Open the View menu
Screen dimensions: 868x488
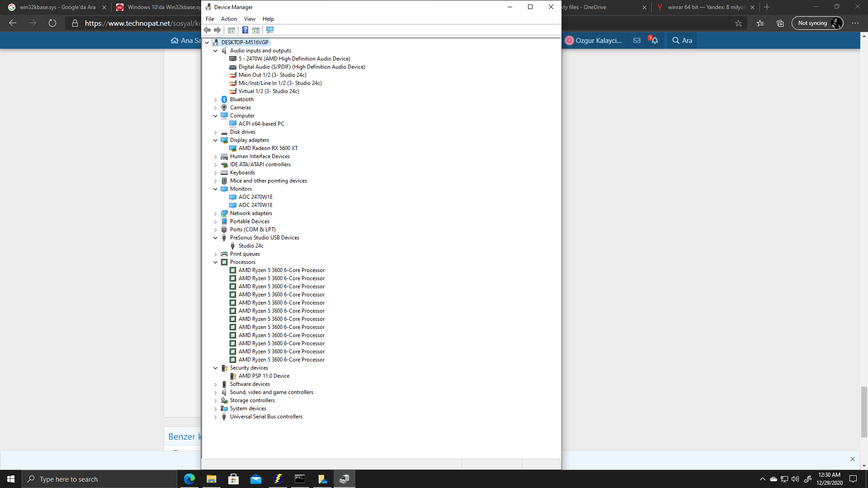tap(250, 19)
